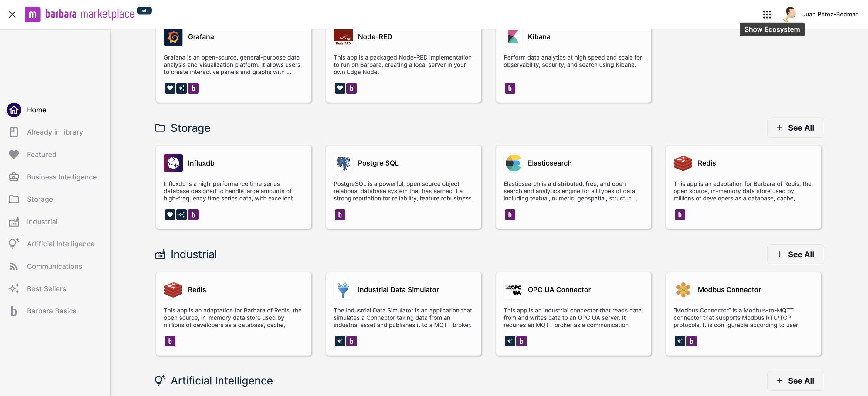Click the Modbus Connector app icon

(x=683, y=289)
